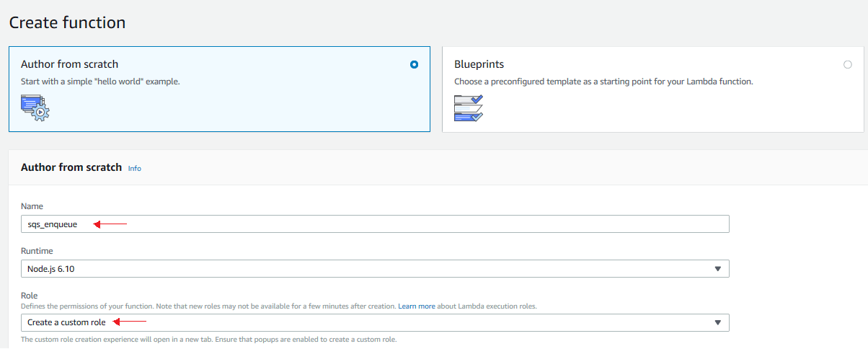Click the preconfigured template description in Blueprints

click(603, 81)
